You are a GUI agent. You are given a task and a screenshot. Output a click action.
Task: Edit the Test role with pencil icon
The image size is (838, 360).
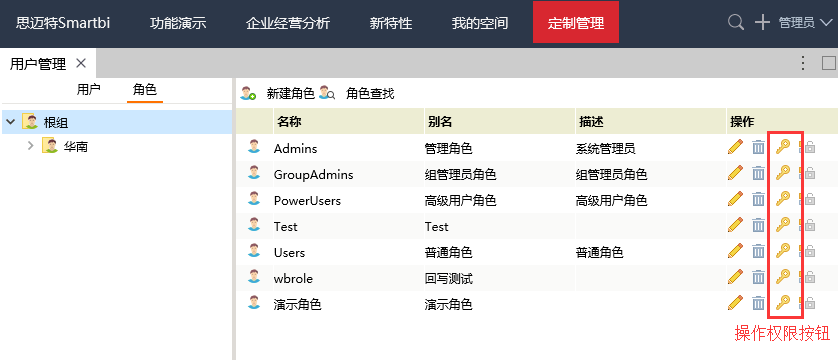[x=735, y=225]
